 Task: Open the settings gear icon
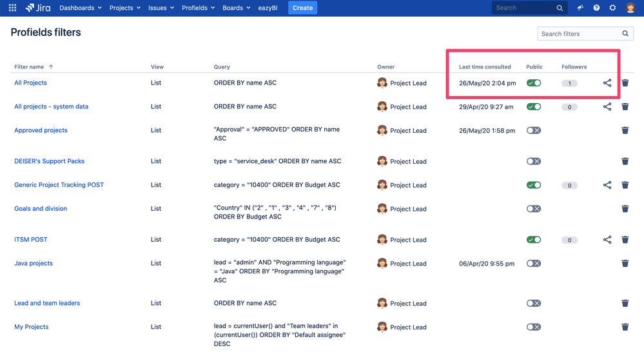(612, 8)
